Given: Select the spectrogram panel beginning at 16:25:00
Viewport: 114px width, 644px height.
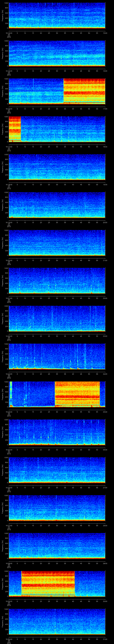Looking at the screenshot, I should [57, 432].
